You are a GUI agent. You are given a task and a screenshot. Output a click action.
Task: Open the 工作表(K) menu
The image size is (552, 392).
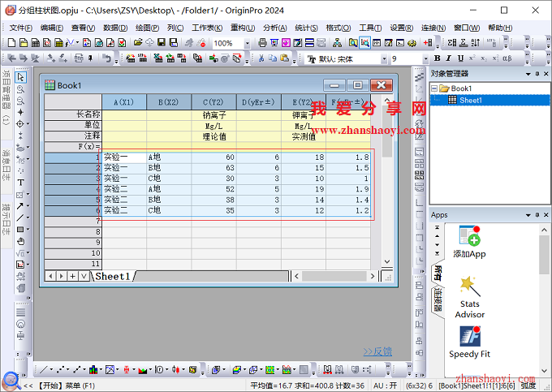[207, 28]
